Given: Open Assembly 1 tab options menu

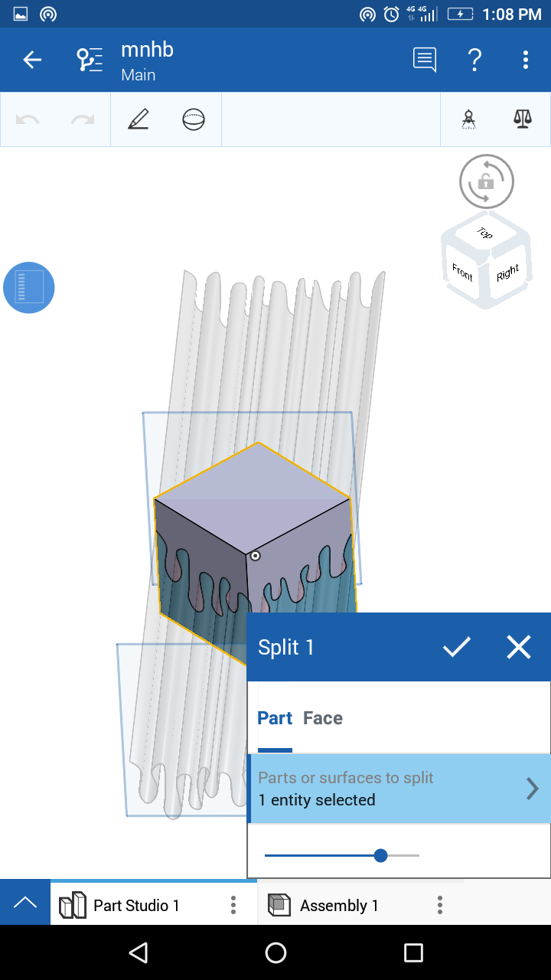Looking at the screenshot, I should tap(440, 905).
